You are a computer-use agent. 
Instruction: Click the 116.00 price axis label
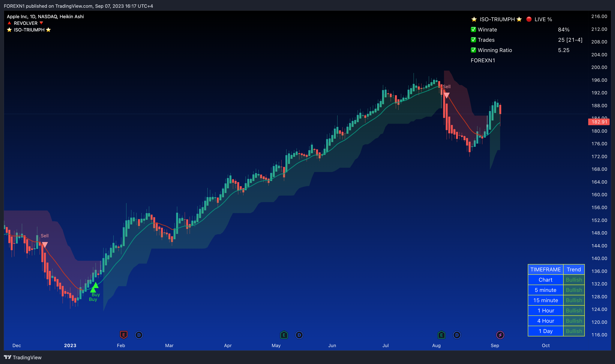(x=599, y=334)
